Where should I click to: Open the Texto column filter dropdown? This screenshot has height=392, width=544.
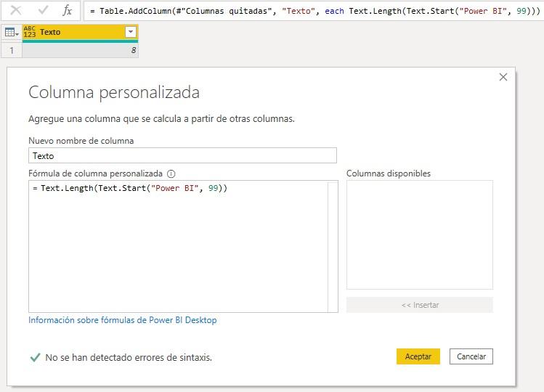131,32
